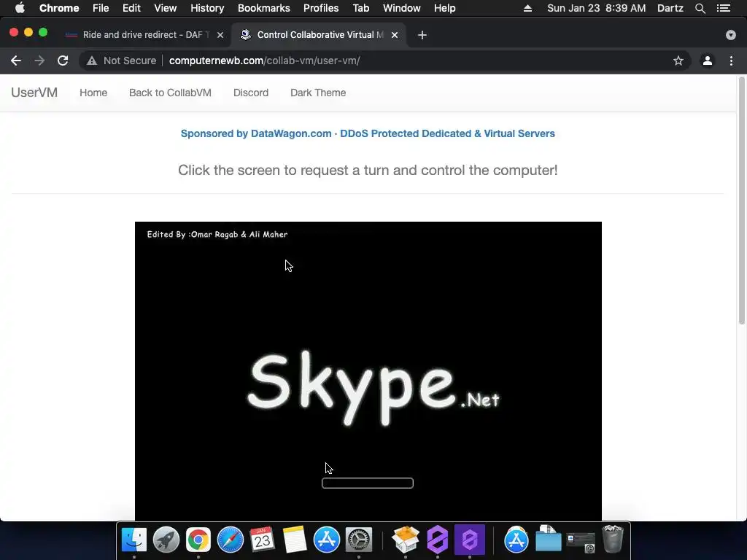Open the View menu

tap(166, 8)
